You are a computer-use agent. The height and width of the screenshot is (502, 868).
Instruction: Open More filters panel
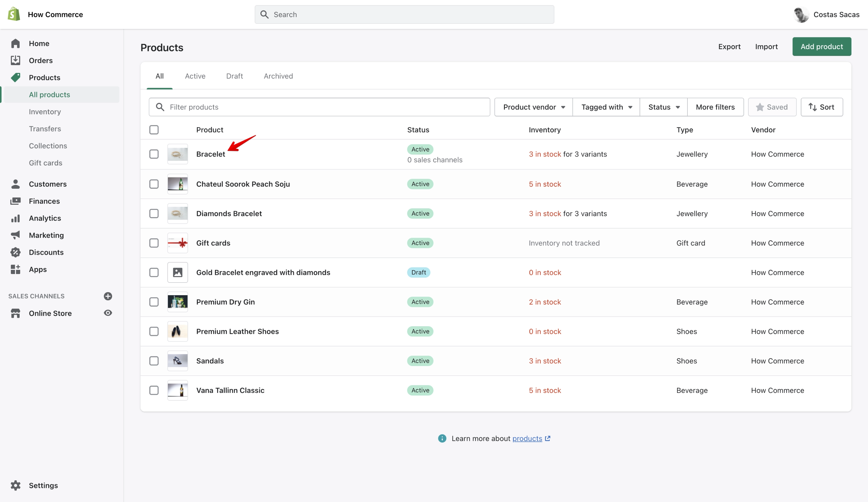[715, 107]
